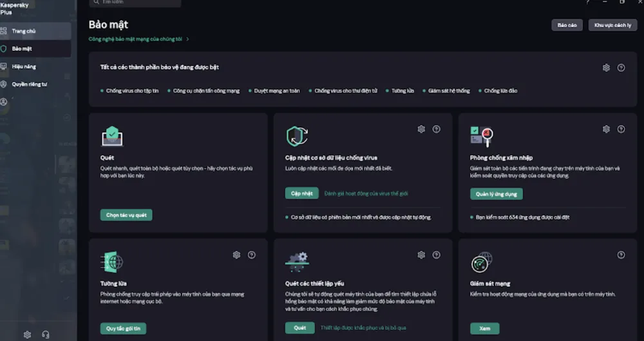Click the Chọn tác vụ quét button

point(126,215)
